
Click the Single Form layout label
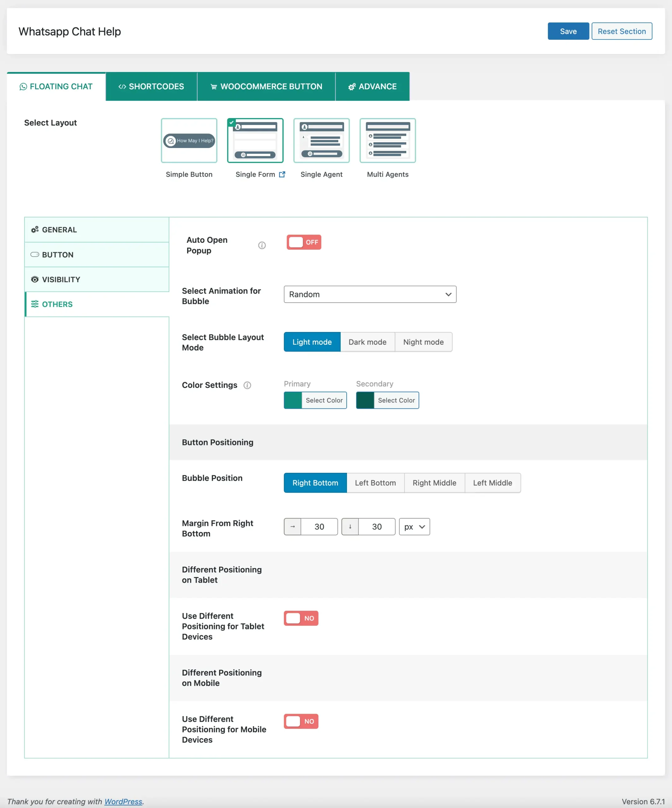[255, 174]
